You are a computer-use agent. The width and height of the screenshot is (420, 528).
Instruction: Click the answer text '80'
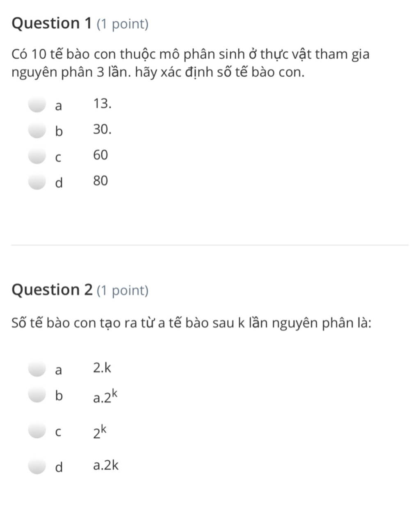pos(100,181)
